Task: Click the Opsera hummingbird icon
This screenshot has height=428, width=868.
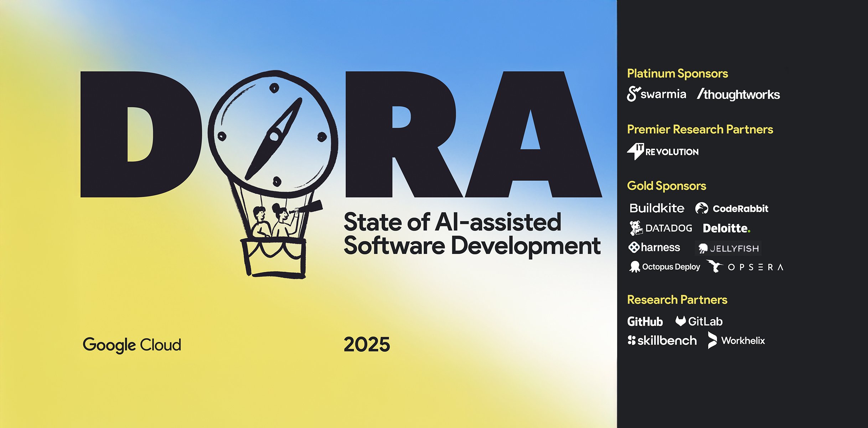Action: click(714, 266)
